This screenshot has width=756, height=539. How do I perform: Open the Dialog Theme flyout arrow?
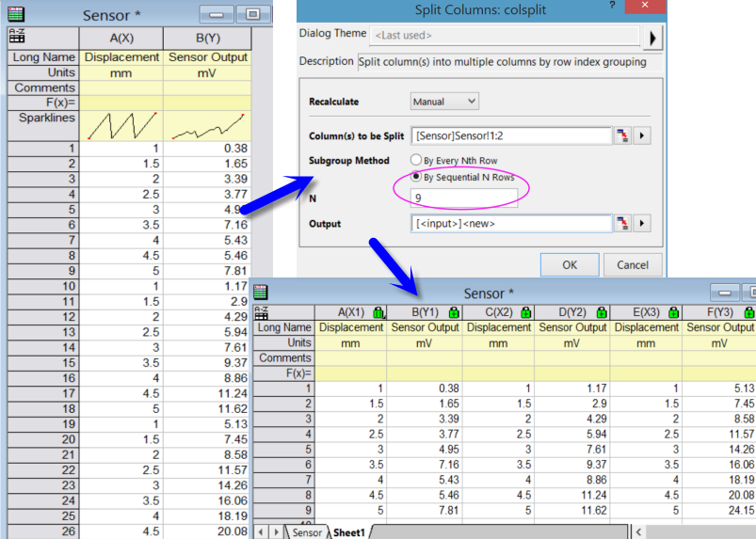coord(653,37)
